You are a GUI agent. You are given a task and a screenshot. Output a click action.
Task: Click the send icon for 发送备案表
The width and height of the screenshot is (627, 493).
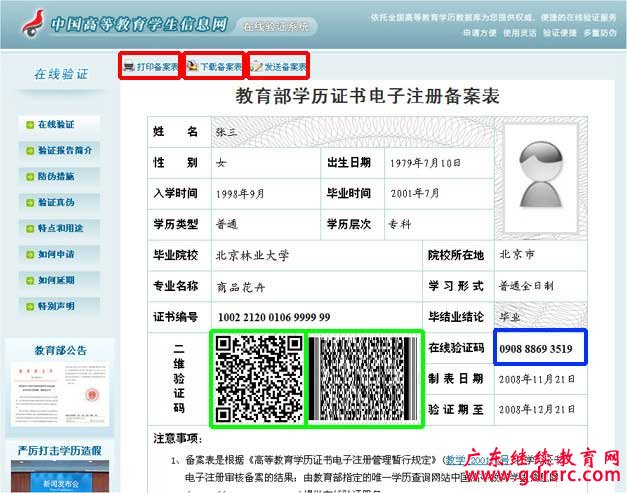coord(257,66)
